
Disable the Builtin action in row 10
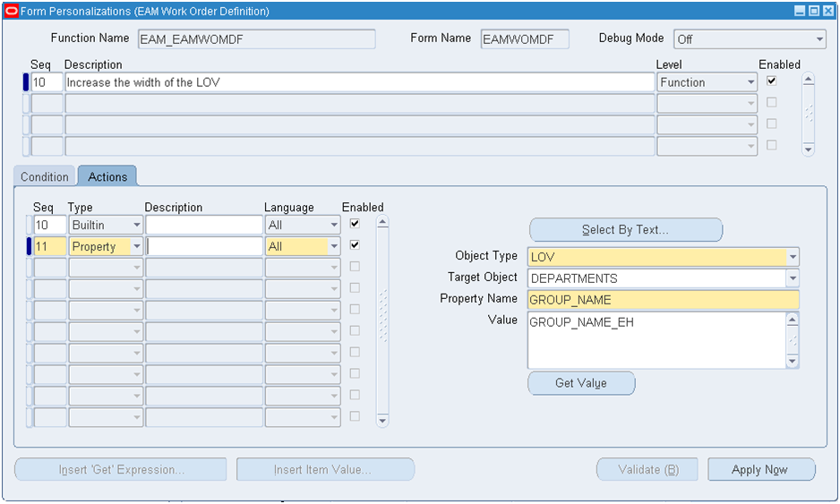[x=355, y=224]
